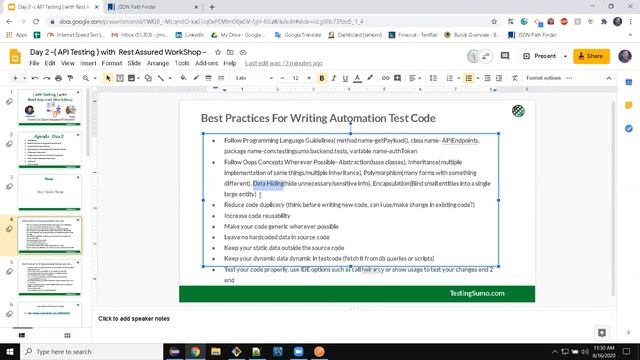Increase font size with plus button
Viewport: 640px width, 360px height.
tap(309, 78)
